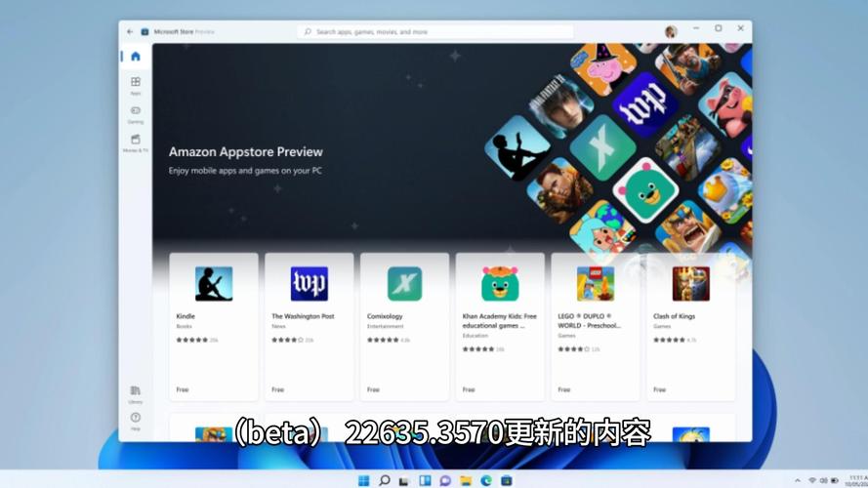Screen dimensions: 868x488
Task: Click the green X Comixology tile in the banner
Action: [x=602, y=147]
